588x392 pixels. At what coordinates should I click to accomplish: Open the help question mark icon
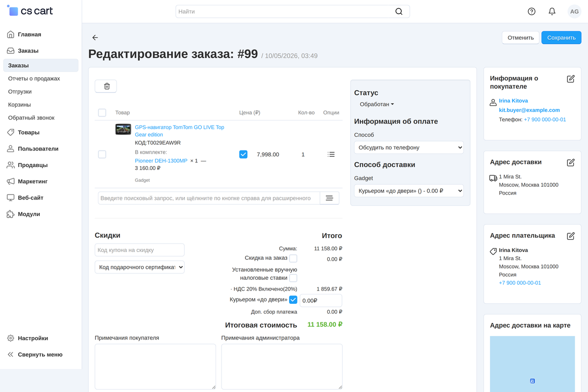532,11
